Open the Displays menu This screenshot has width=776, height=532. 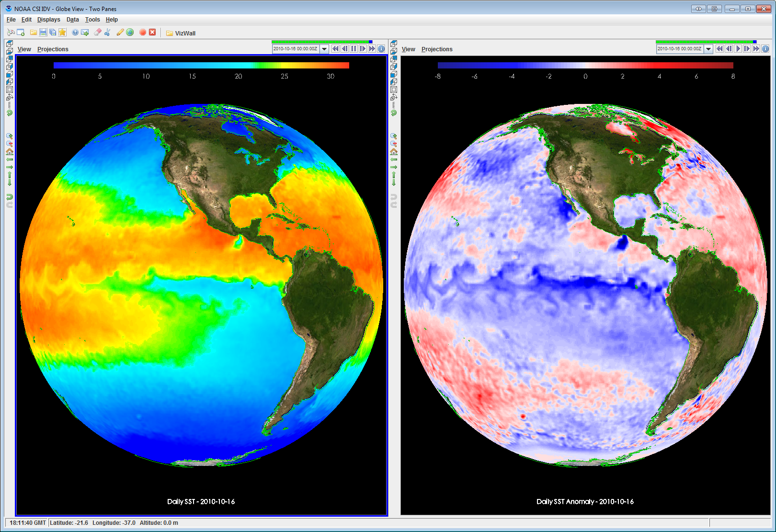[48, 20]
